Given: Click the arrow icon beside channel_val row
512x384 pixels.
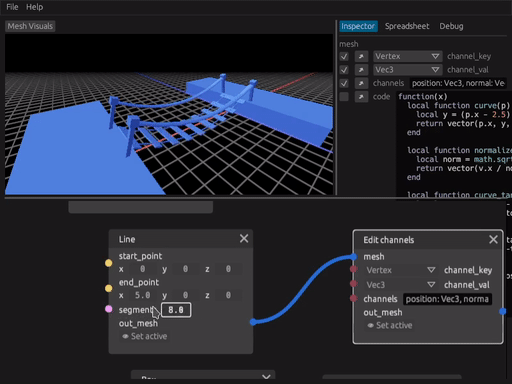Looking at the screenshot, I should (361, 70).
